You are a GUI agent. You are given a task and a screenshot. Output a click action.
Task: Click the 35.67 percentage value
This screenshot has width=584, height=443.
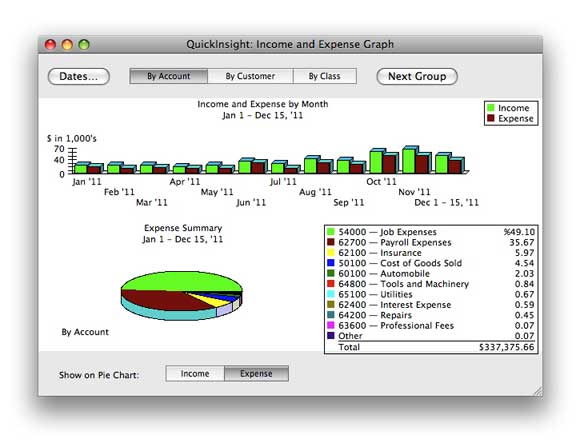pyautogui.click(x=522, y=242)
